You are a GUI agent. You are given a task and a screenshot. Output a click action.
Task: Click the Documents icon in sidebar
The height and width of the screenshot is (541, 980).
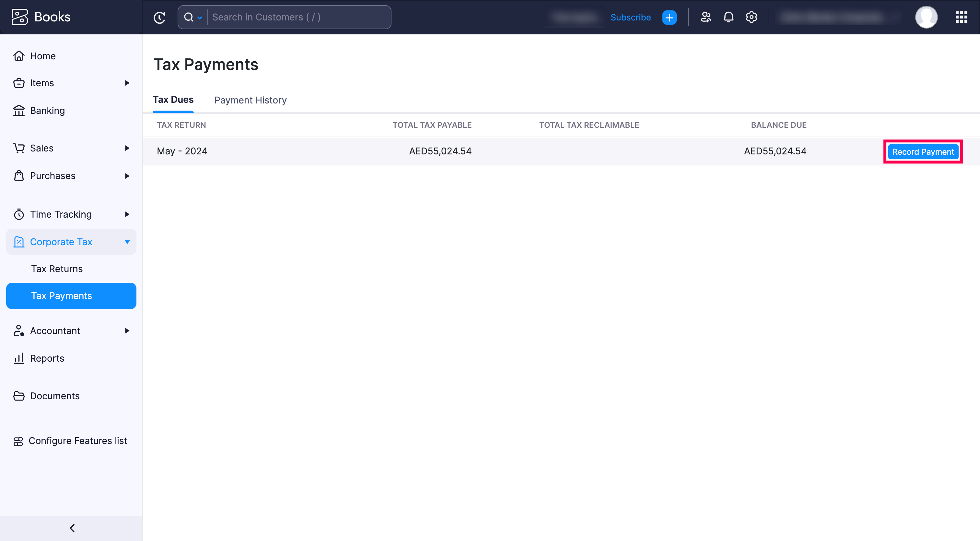[x=18, y=395]
